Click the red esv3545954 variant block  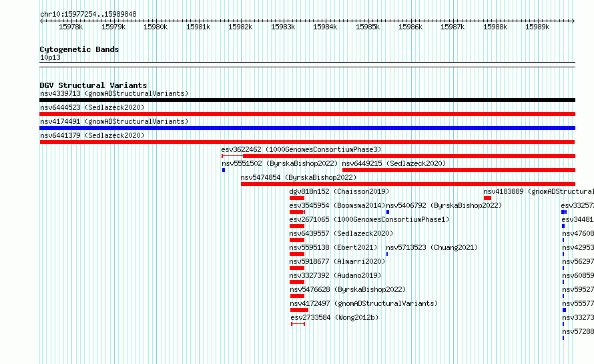pyautogui.click(x=297, y=212)
